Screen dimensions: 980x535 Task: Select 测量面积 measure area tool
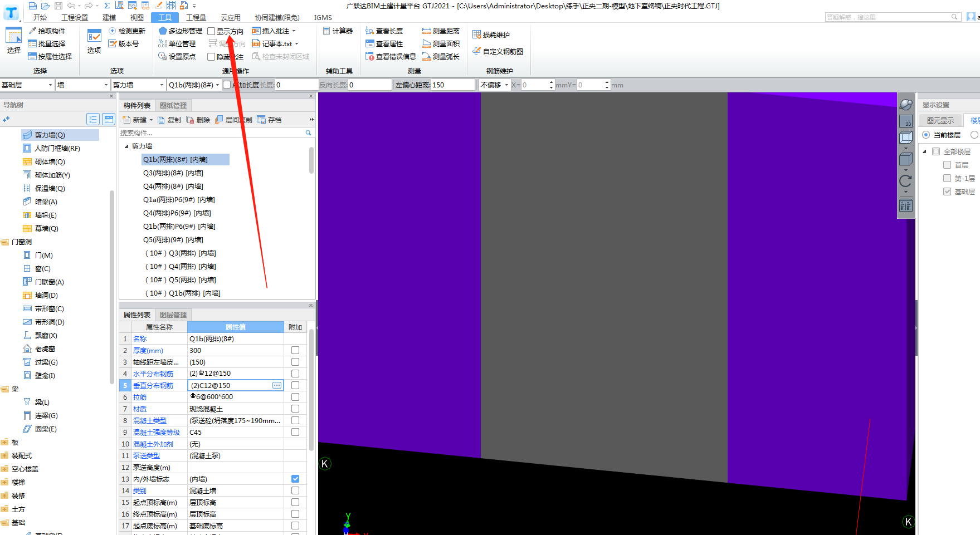[x=441, y=43]
